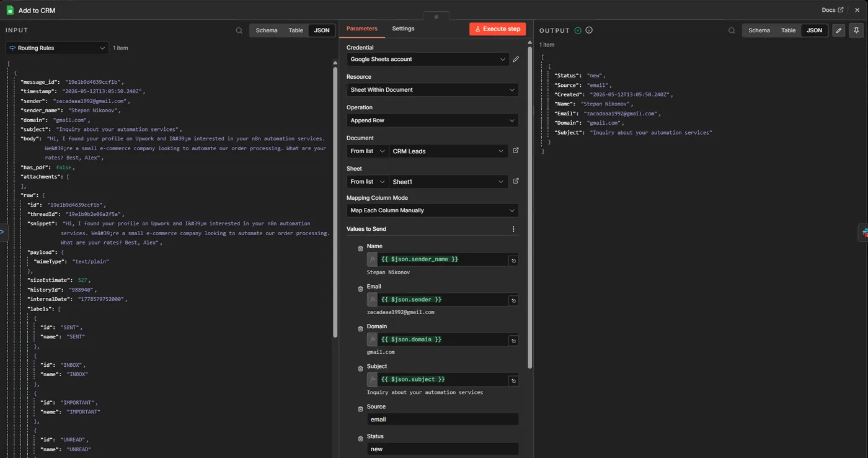Click the Email expression field $json.sender
This screenshot has width=868, height=458.
tap(443, 300)
